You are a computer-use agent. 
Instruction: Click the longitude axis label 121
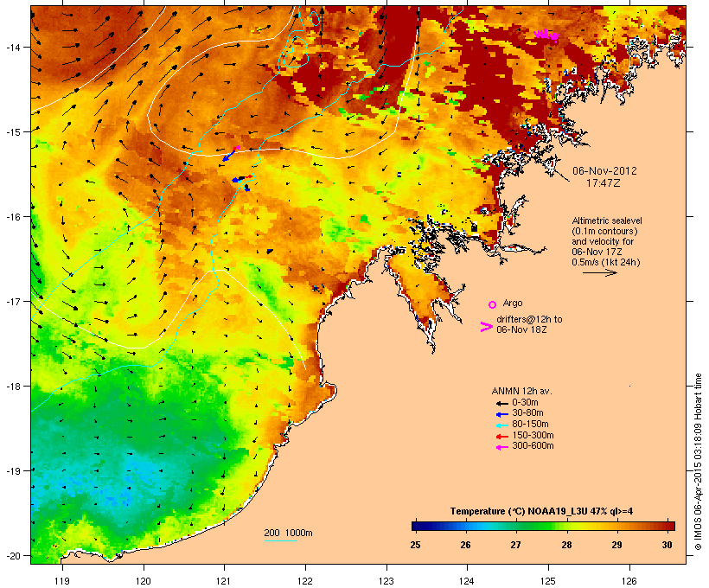click(x=224, y=581)
